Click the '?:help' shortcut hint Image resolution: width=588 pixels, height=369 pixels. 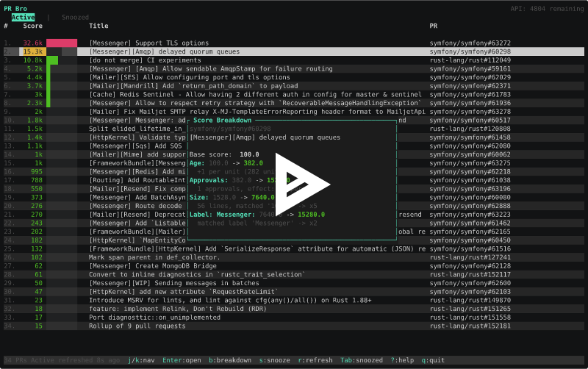click(x=402, y=360)
